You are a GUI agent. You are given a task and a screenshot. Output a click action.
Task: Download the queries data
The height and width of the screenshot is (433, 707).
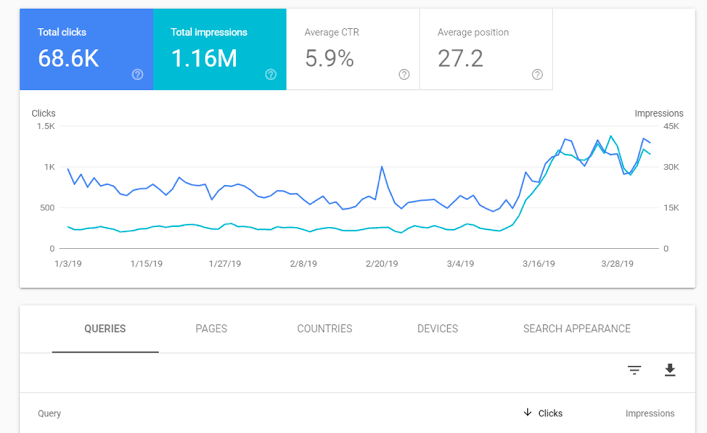670,370
